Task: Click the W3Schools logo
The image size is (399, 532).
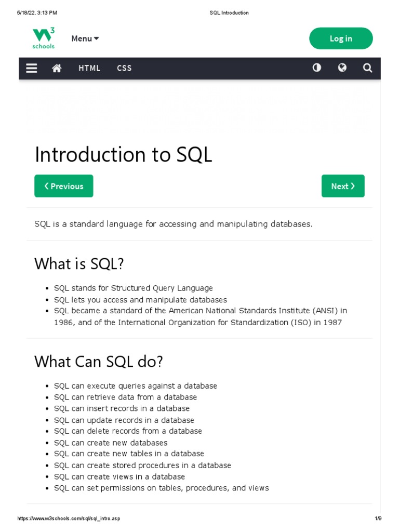Action: click(x=44, y=38)
